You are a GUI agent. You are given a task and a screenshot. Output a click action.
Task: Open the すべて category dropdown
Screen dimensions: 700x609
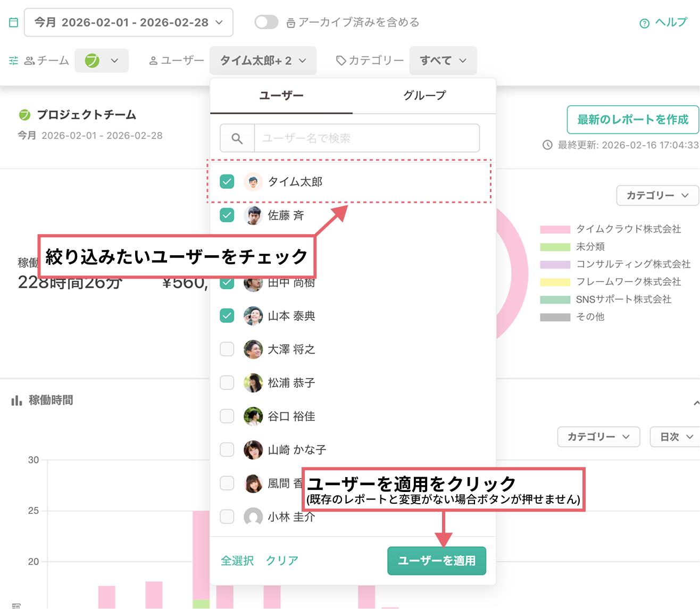(443, 61)
